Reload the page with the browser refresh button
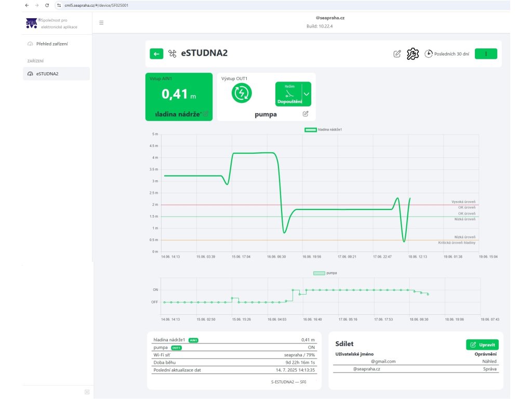Screen dimensions: 532x399 point(47,5)
